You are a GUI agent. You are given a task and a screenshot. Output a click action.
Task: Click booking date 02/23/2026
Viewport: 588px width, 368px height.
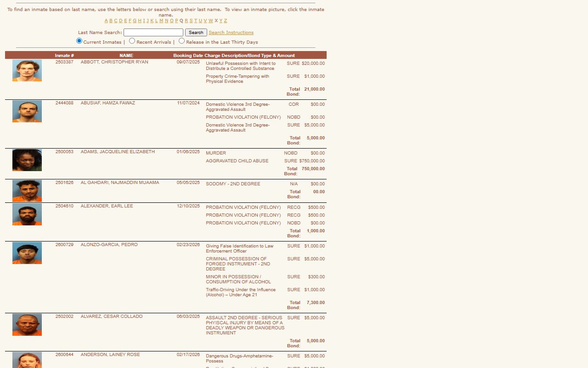pyautogui.click(x=188, y=245)
